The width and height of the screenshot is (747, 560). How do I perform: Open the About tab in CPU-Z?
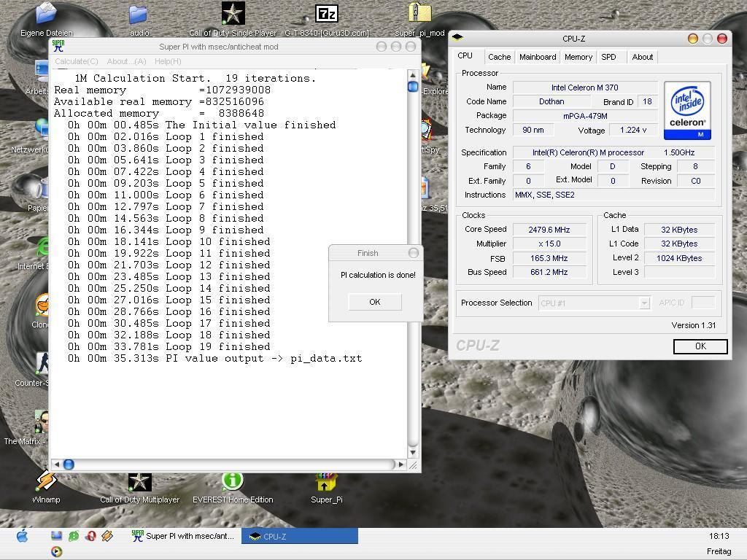642,57
